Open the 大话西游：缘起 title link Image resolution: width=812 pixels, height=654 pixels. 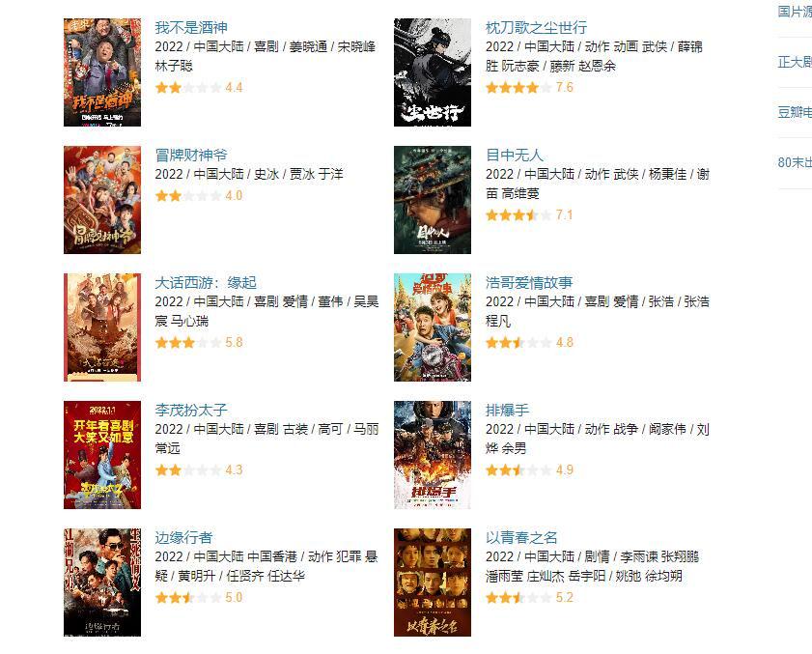206,282
